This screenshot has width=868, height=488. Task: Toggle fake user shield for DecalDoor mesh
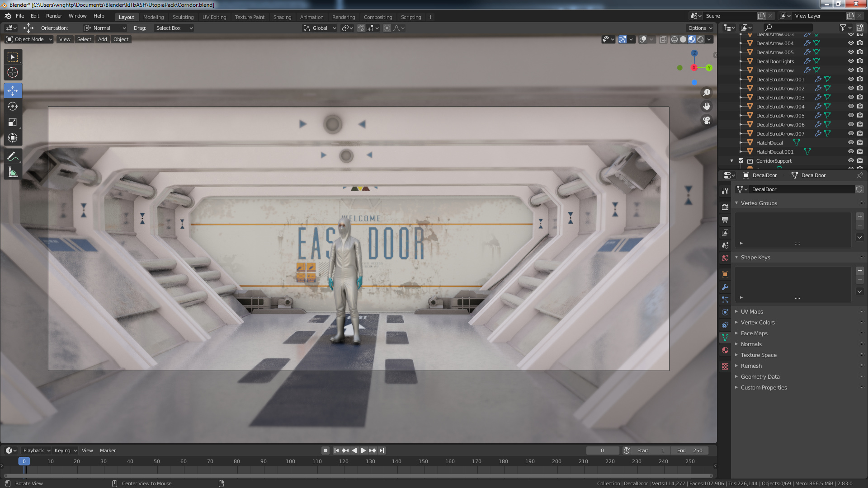click(859, 189)
